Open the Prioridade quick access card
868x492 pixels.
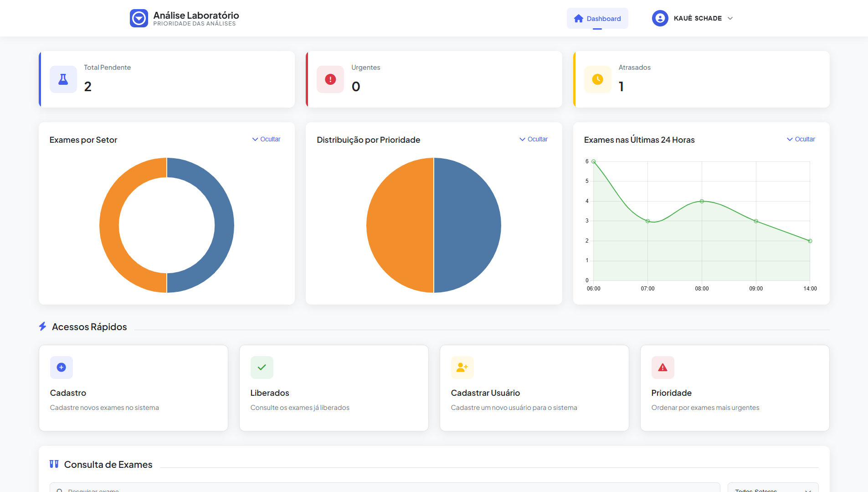tap(734, 388)
